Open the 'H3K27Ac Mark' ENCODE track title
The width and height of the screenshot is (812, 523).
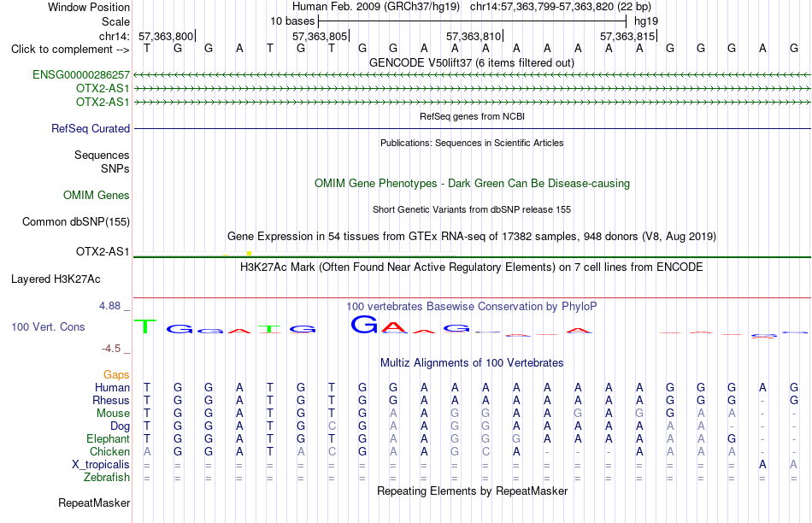tap(472, 267)
